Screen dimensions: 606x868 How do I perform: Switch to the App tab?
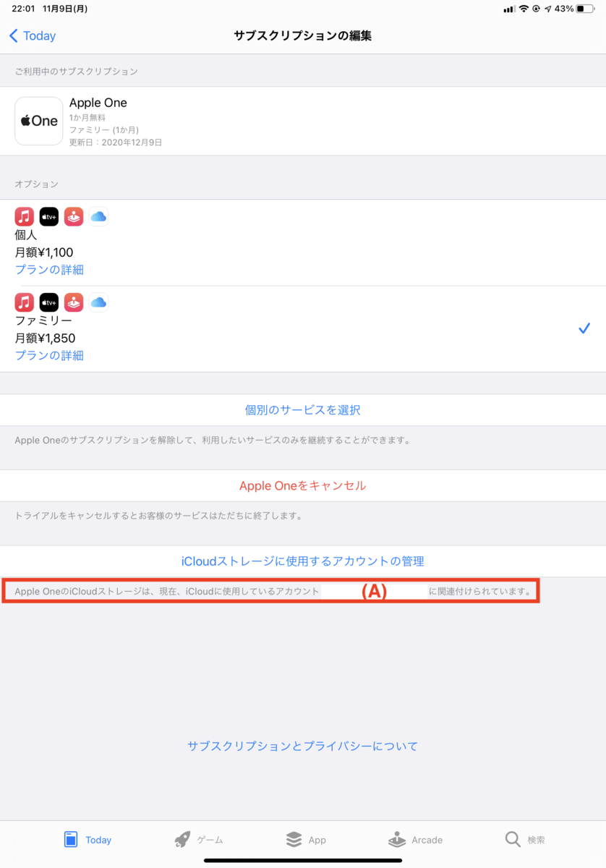coord(306,840)
